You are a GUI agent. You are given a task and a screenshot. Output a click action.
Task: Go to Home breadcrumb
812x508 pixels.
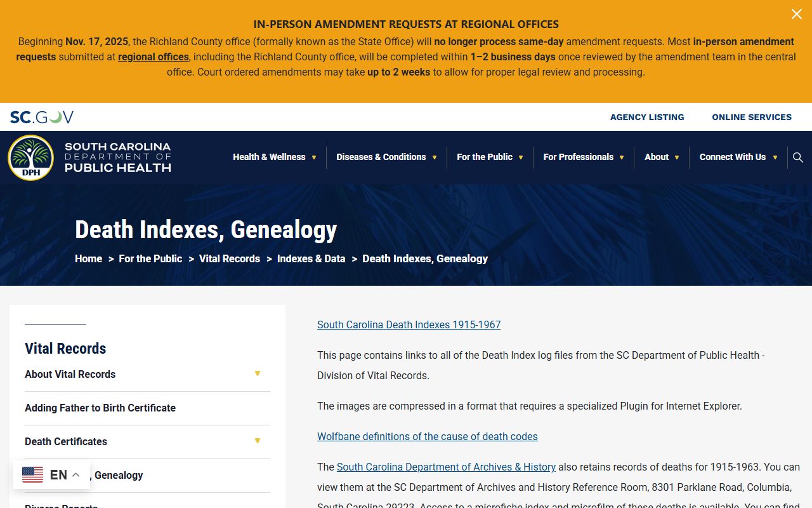(x=88, y=258)
